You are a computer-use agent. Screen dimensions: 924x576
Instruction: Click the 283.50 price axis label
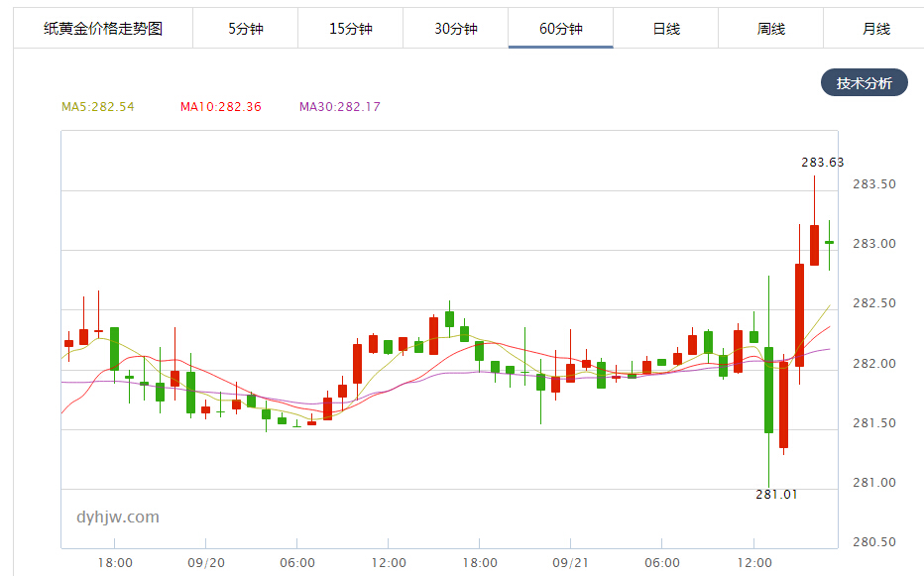click(875, 185)
